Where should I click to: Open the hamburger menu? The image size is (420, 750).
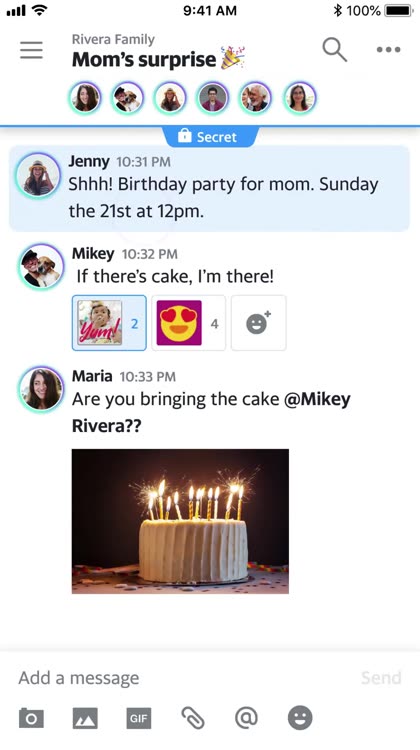pos(31,50)
